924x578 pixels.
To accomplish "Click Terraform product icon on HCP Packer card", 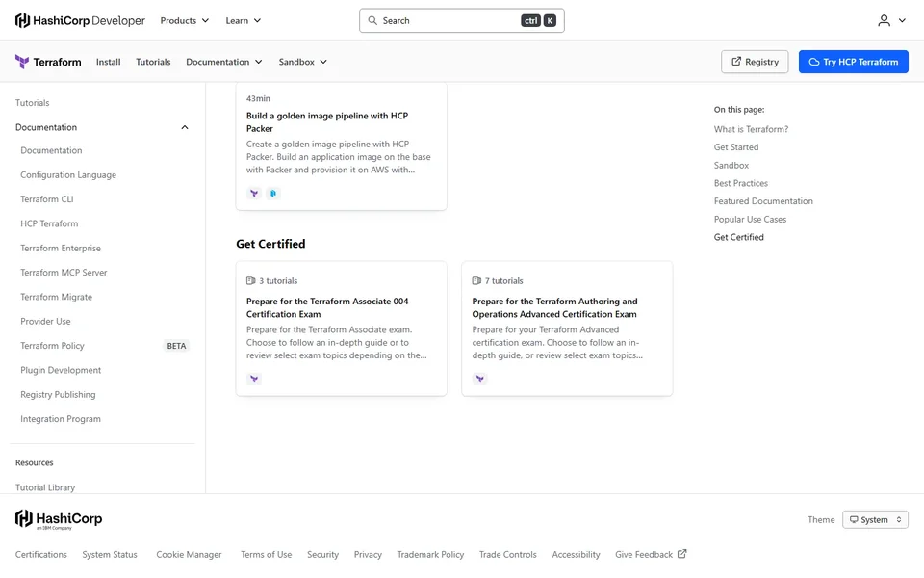I will coord(254,194).
